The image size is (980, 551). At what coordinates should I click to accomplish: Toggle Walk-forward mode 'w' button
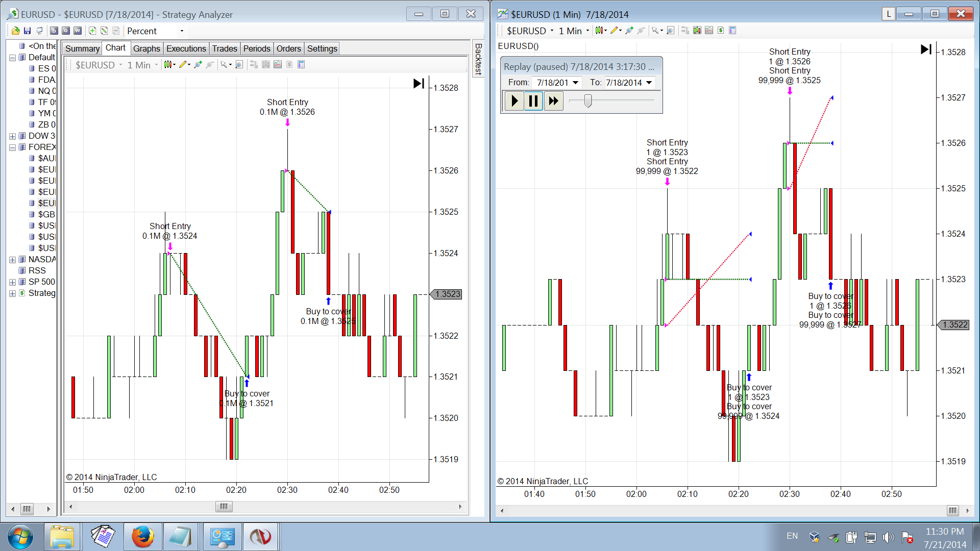(x=78, y=31)
